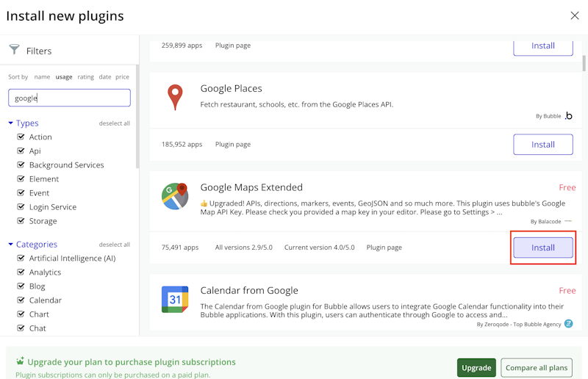The width and height of the screenshot is (588, 379).
Task: Close the Install new plugins dialog
Action: (575, 15)
